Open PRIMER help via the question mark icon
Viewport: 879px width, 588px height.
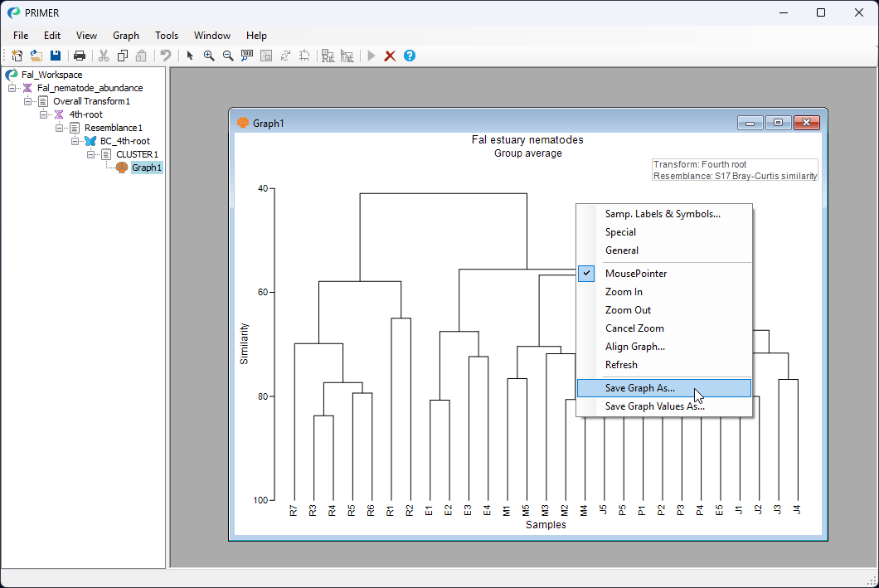409,56
